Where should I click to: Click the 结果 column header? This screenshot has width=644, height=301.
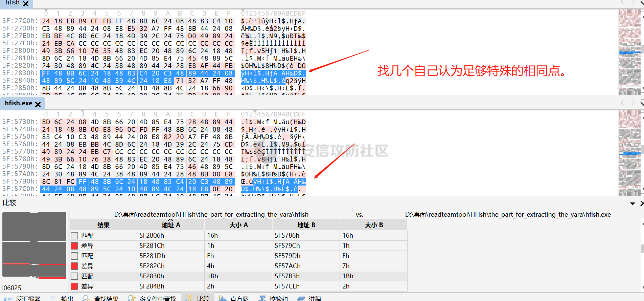tap(103, 225)
